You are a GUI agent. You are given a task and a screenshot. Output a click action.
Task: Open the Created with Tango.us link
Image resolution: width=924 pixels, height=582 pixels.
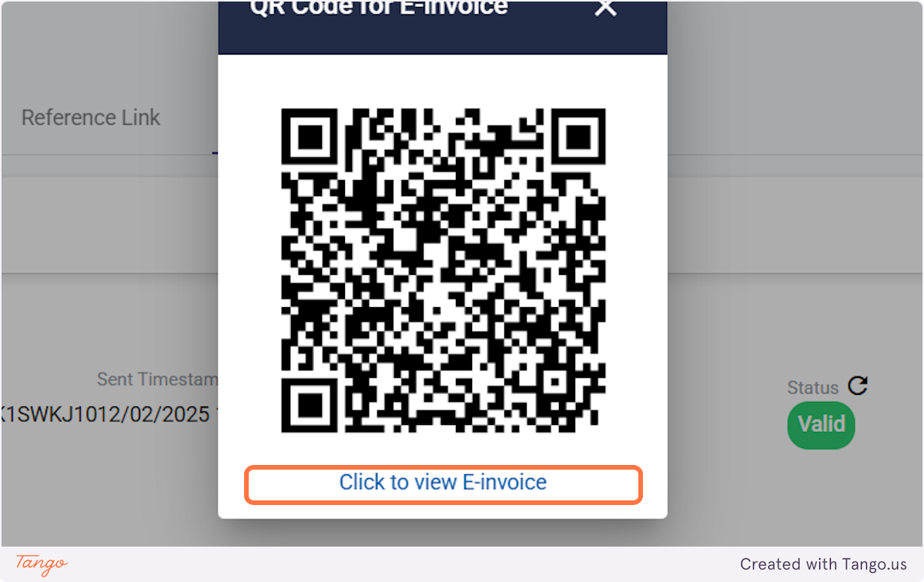point(824,564)
